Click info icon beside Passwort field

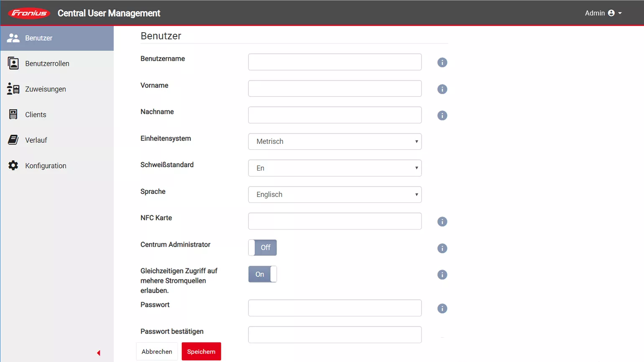pyautogui.click(x=442, y=308)
